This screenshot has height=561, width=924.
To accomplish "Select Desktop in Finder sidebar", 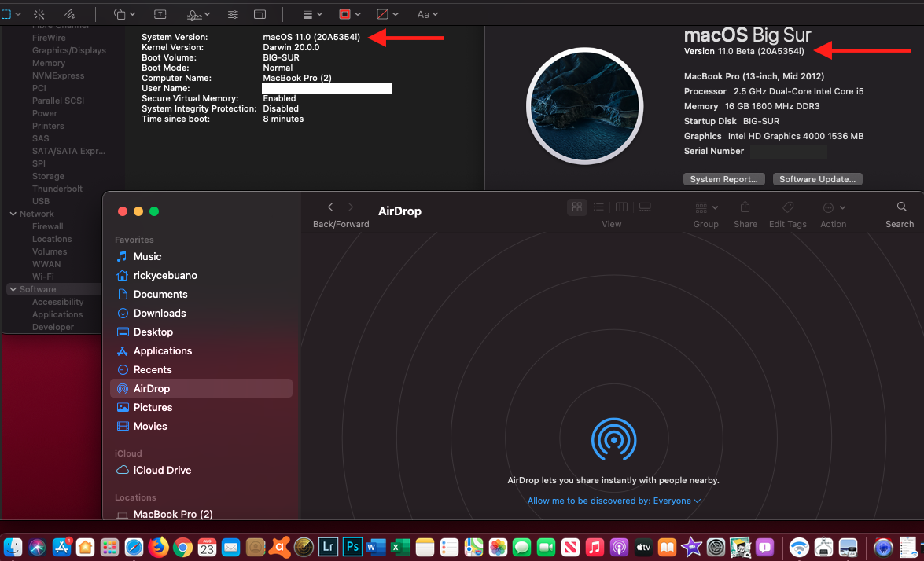I will pyautogui.click(x=201, y=332).
